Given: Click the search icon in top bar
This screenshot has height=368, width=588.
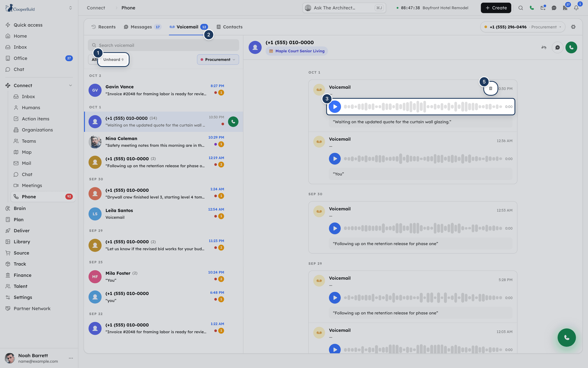Looking at the screenshot, I should [520, 8].
